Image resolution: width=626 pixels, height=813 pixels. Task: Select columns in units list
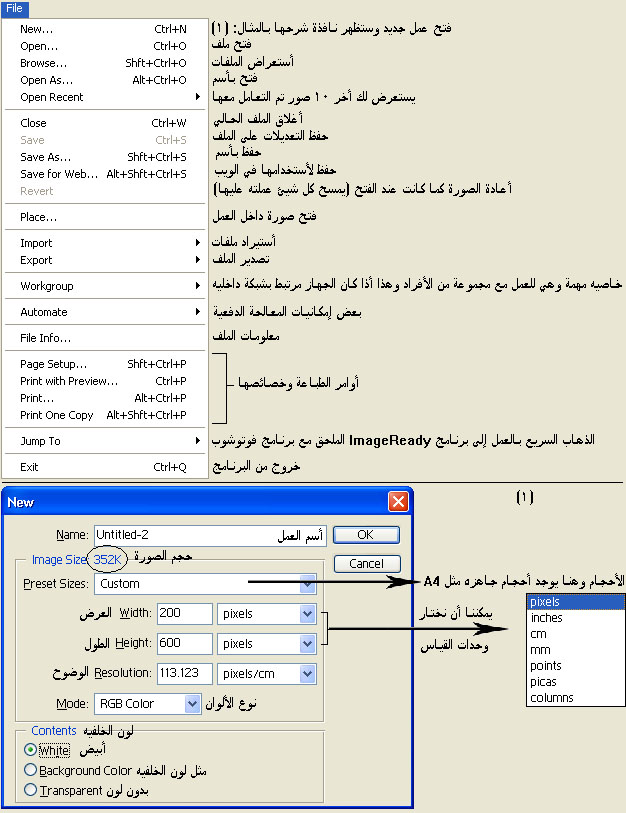pyautogui.click(x=576, y=698)
